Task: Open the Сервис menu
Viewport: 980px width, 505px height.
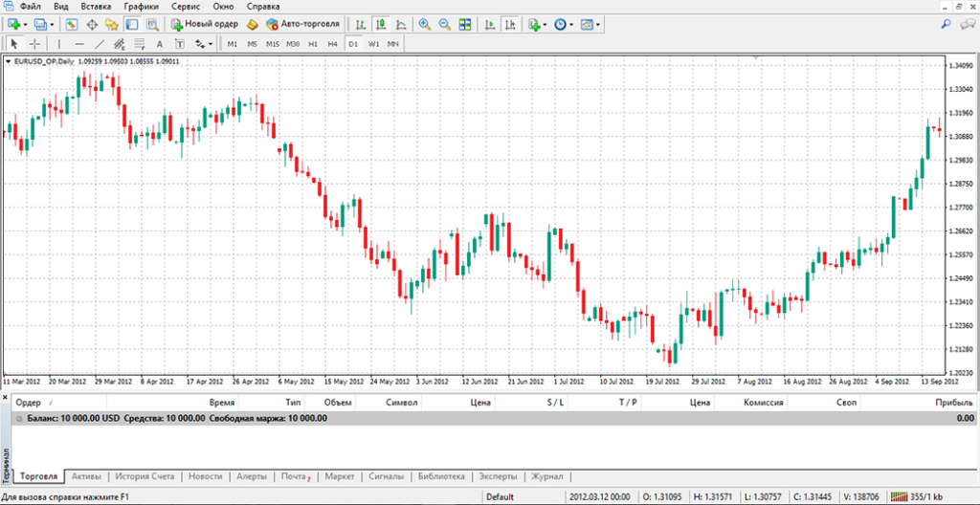Action: pyautogui.click(x=186, y=7)
